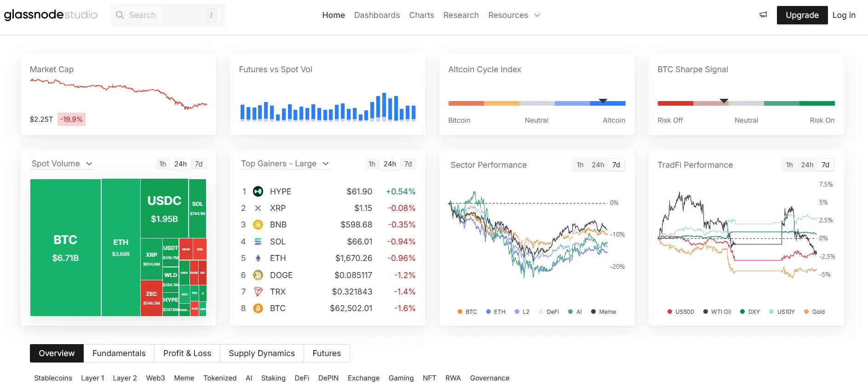The height and width of the screenshot is (391, 868).
Task: Click the slash shortcut key badge in search
Action: pyautogui.click(x=211, y=15)
